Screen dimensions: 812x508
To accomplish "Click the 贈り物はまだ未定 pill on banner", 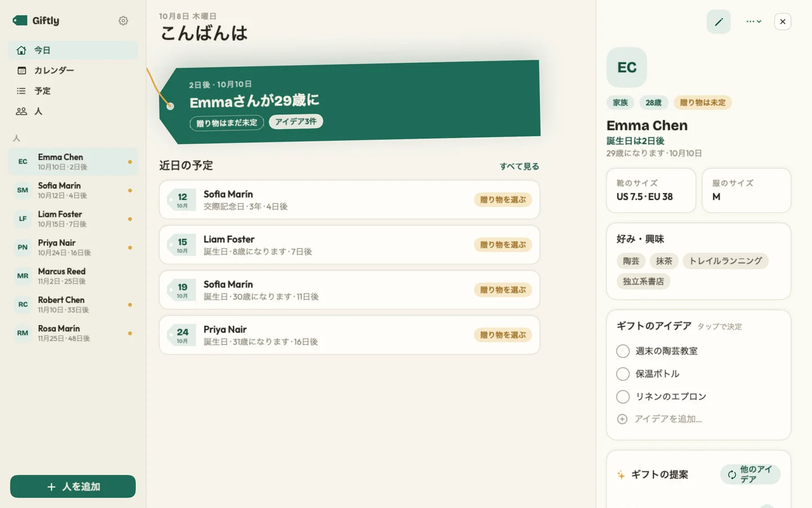I will pyautogui.click(x=227, y=123).
